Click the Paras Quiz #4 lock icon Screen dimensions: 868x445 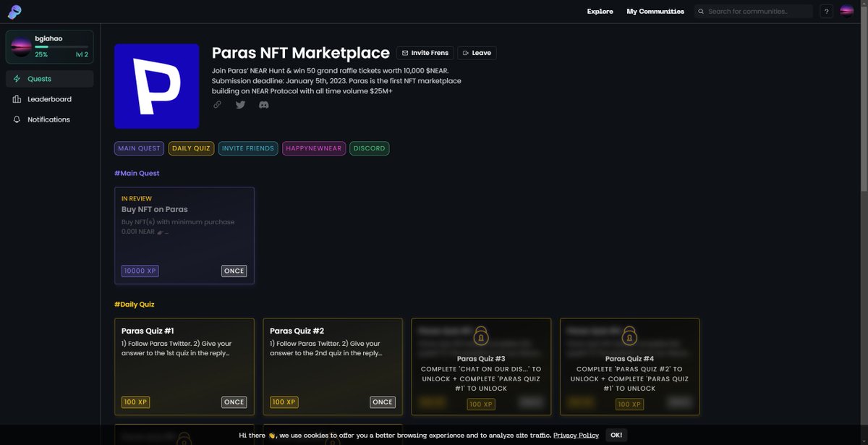click(629, 336)
